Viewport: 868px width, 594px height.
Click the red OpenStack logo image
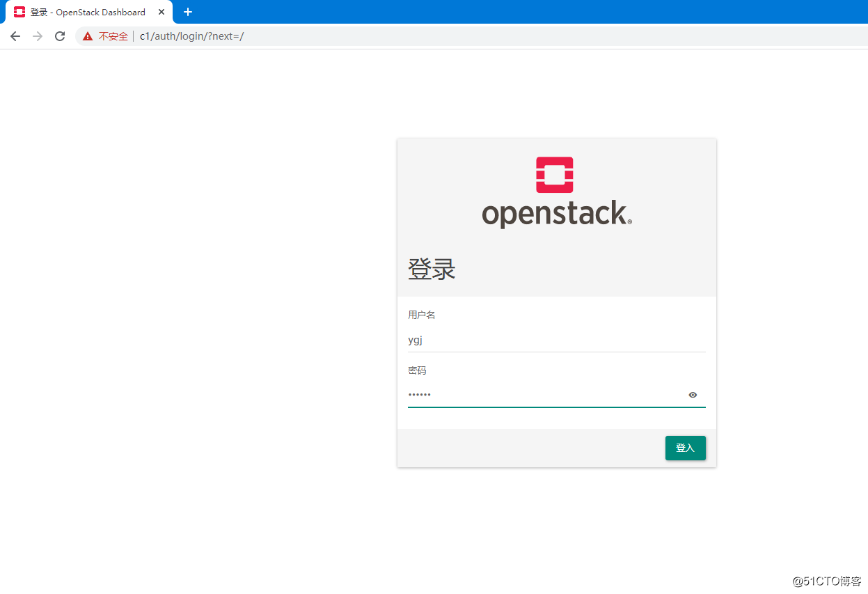(x=555, y=175)
